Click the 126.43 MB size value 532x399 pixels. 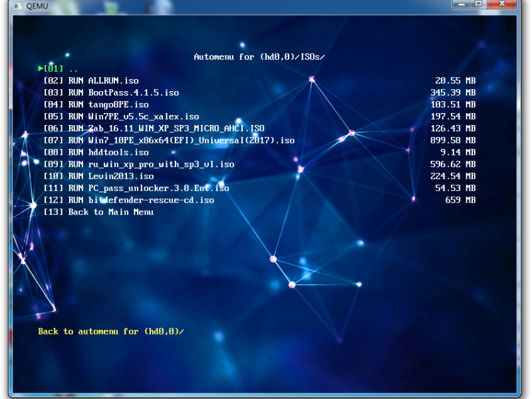[453, 128]
